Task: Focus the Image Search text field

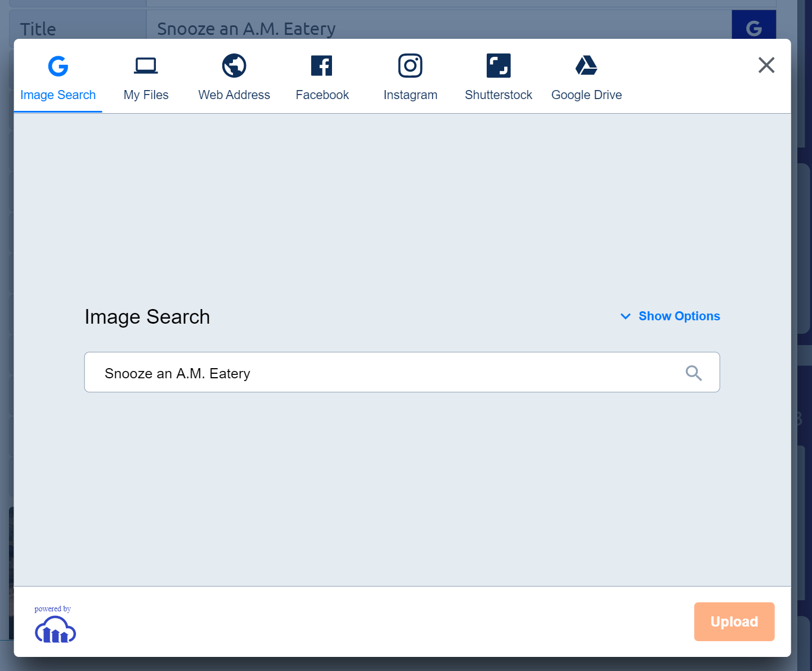Action: (x=402, y=372)
